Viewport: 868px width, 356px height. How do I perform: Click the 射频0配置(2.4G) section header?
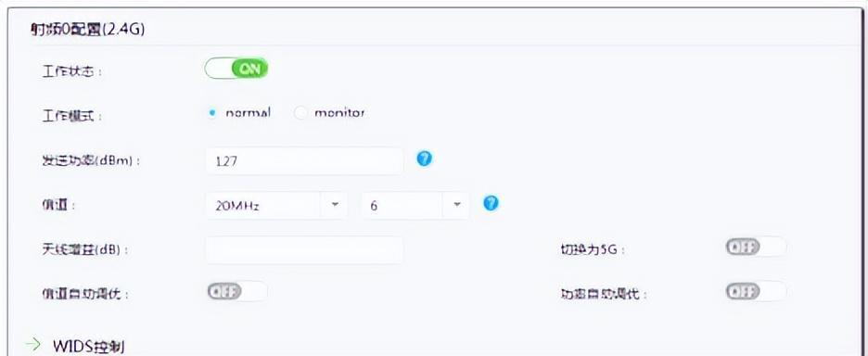pyautogui.click(x=88, y=30)
